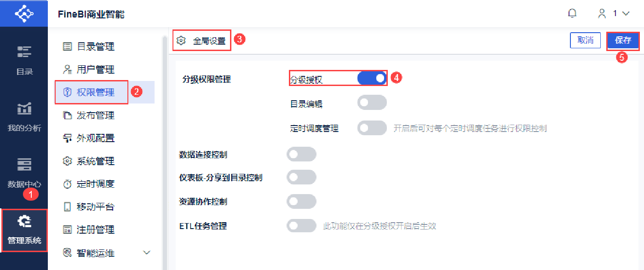Click the 定时调度 clock icon
This screenshot has height=270, width=644.
tap(68, 184)
